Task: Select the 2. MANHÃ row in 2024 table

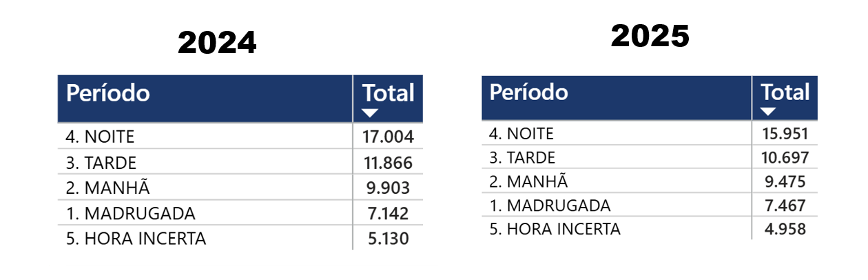Action: (x=240, y=188)
